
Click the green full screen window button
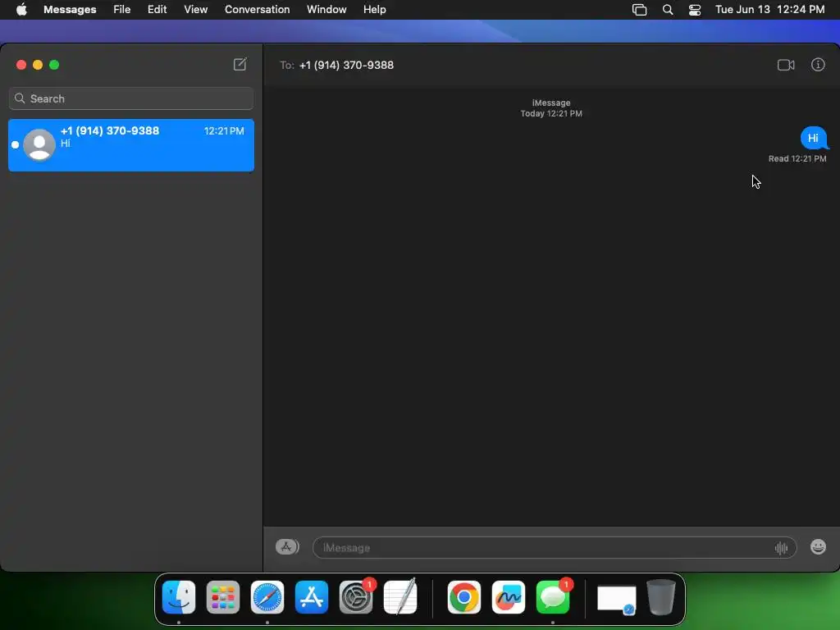point(54,65)
